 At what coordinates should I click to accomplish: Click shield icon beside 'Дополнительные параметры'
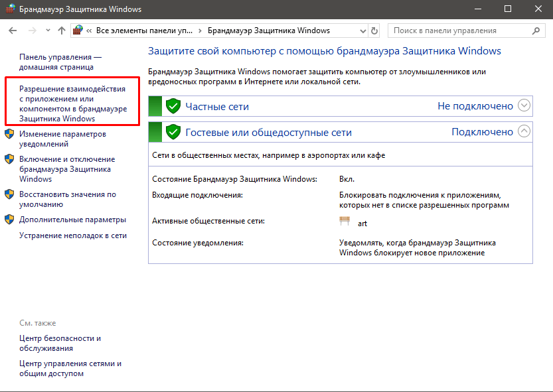9,220
